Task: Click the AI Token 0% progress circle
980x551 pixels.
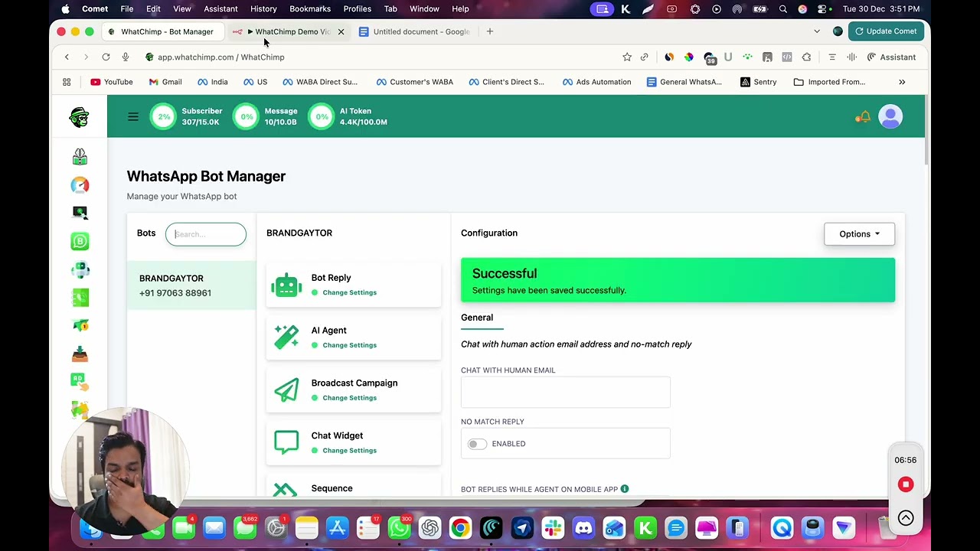Action: (x=322, y=117)
